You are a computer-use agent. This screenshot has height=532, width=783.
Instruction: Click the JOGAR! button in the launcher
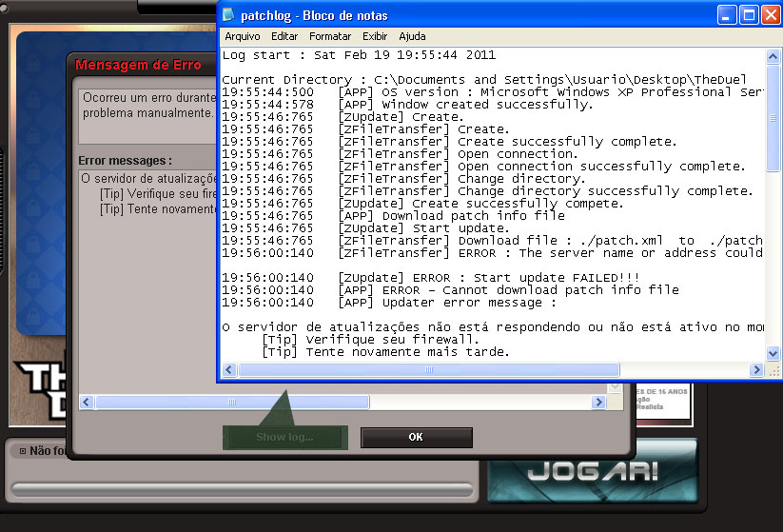(592, 471)
